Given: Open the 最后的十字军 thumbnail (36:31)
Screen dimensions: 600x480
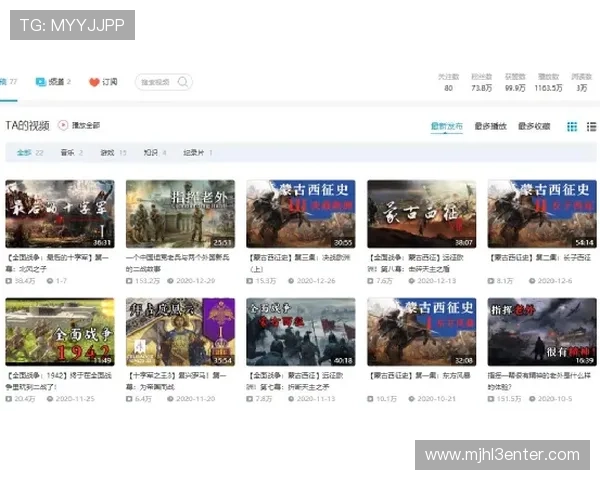Looking at the screenshot, I should click(x=60, y=214).
